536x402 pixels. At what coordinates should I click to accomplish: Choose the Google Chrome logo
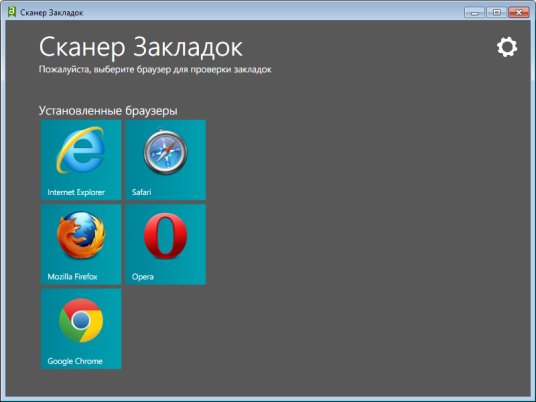point(81,320)
